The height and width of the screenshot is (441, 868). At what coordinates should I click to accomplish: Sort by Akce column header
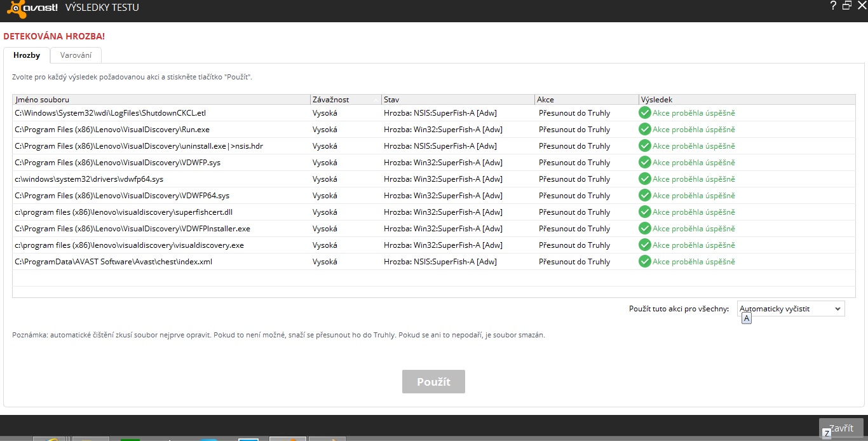click(586, 100)
